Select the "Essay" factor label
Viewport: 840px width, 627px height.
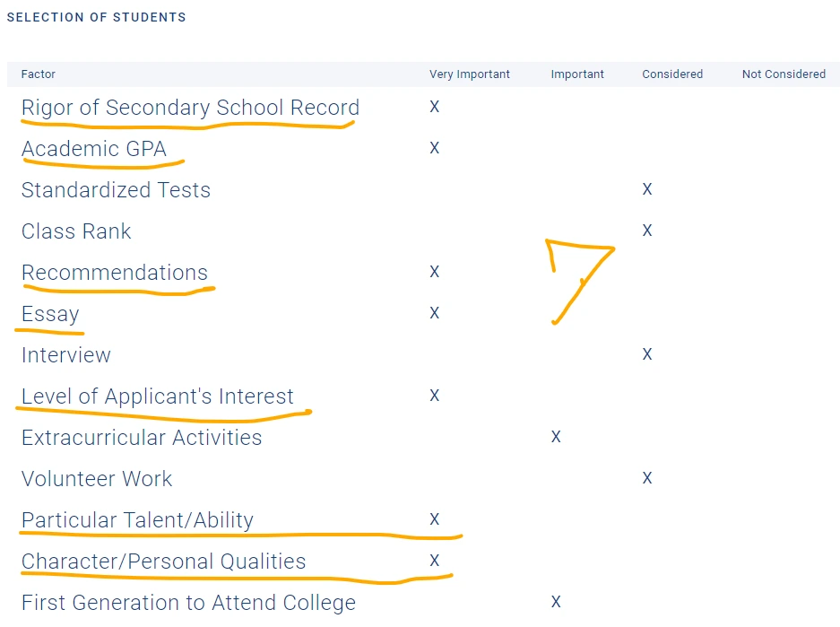pyautogui.click(x=50, y=314)
